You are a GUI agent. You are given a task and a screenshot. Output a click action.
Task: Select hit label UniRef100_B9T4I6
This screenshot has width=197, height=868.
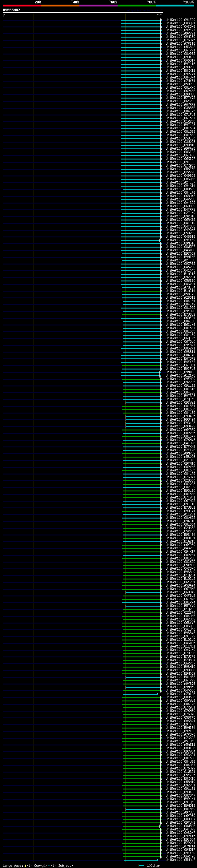click(180, 64)
